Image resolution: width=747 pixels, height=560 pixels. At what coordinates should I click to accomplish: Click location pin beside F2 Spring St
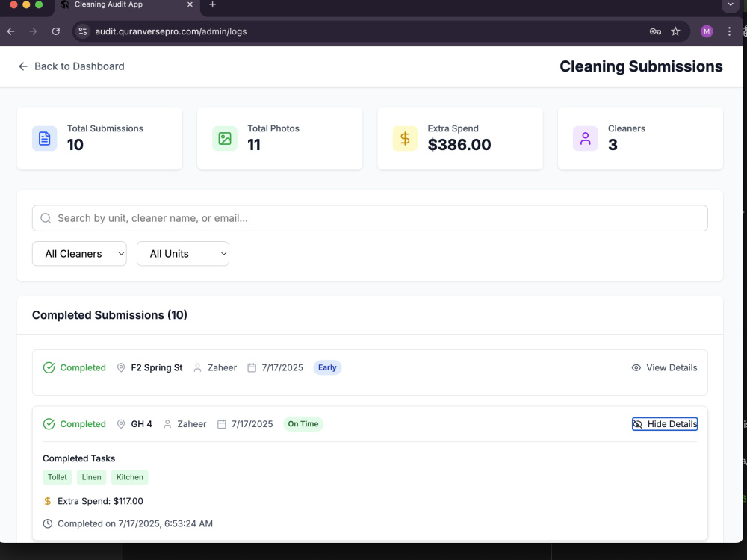(x=121, y=367)
